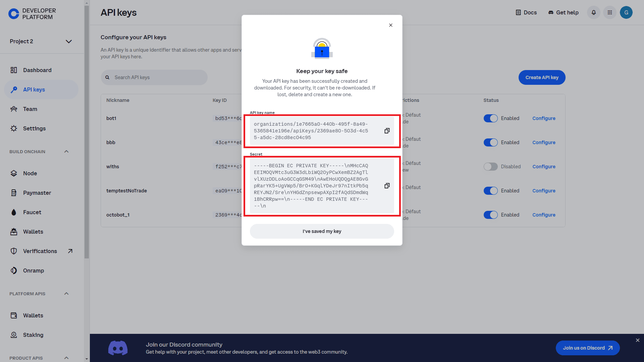Click the Build Onchain Wallets icon
Viewport: 644px width, 362px height.
(14, 232)
